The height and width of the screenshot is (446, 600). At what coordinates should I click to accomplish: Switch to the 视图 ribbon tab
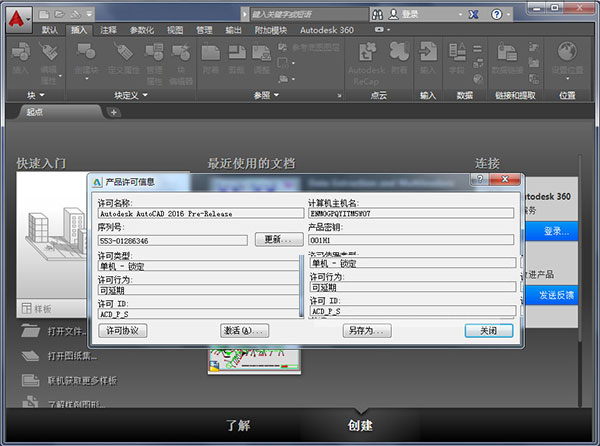point(175,30)
